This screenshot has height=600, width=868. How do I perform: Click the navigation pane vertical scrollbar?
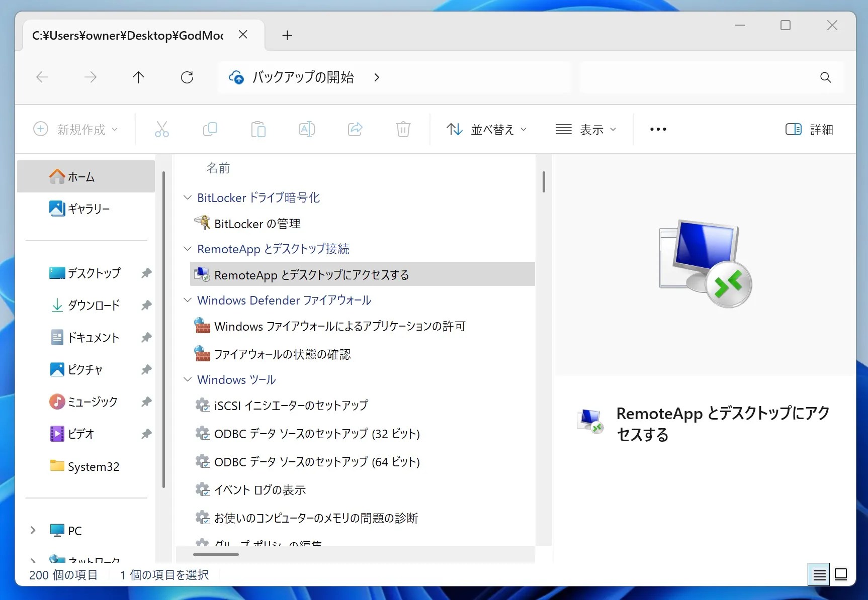pos(164,330)
